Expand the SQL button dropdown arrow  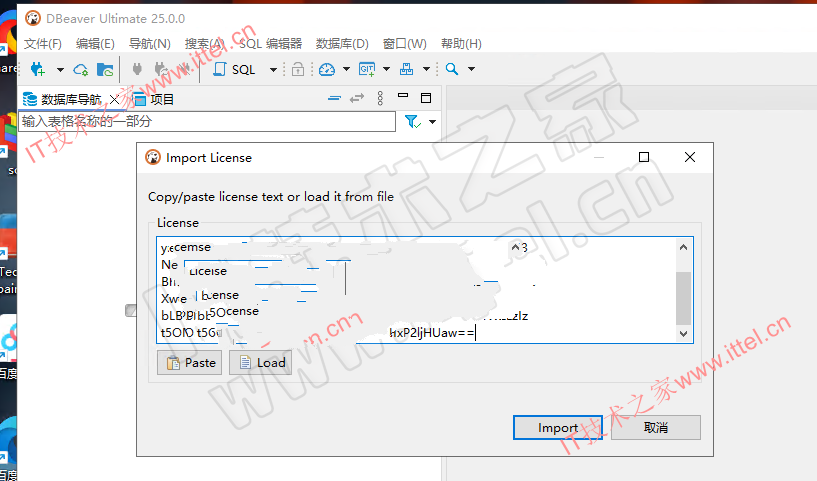[x=273, y=69]
